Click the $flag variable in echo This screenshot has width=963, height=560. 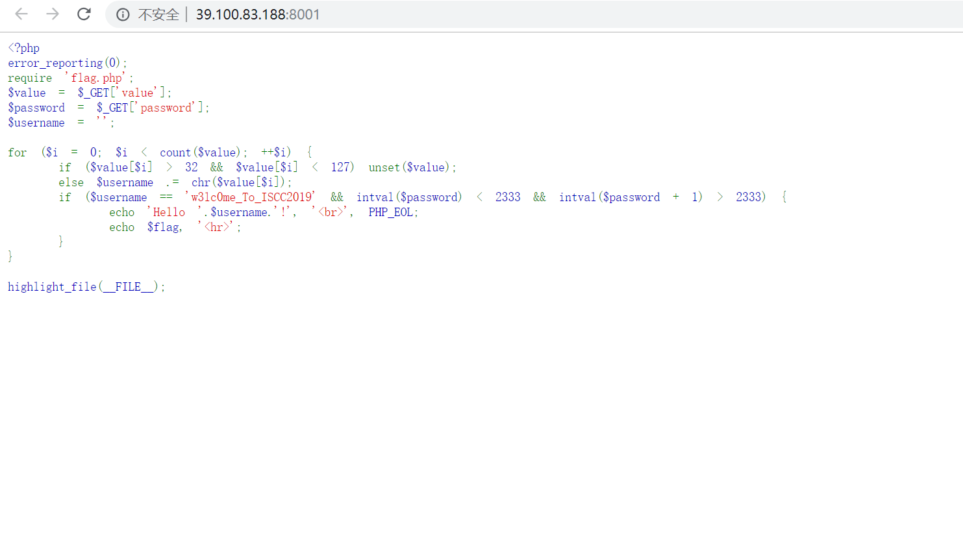[x=162, y=227]
